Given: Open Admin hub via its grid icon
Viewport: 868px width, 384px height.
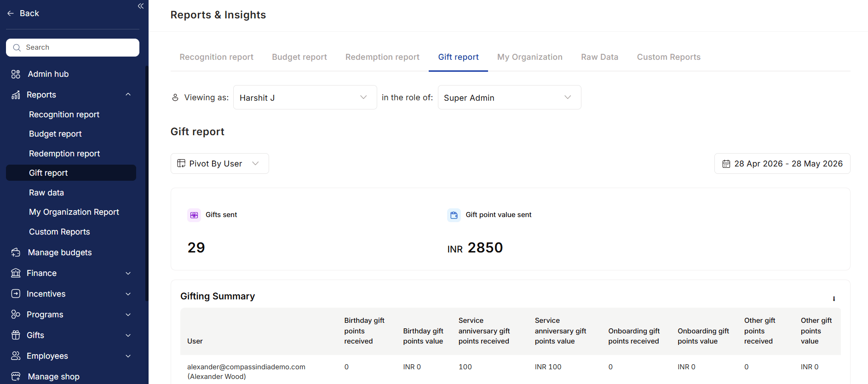Looking at the screenshot, I should click(x=16, y=74).
